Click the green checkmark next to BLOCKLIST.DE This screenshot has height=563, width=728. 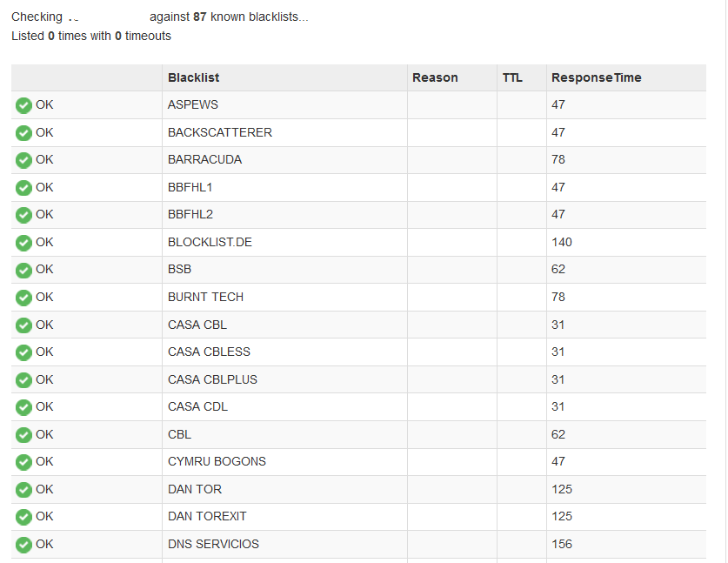point(23,243)
